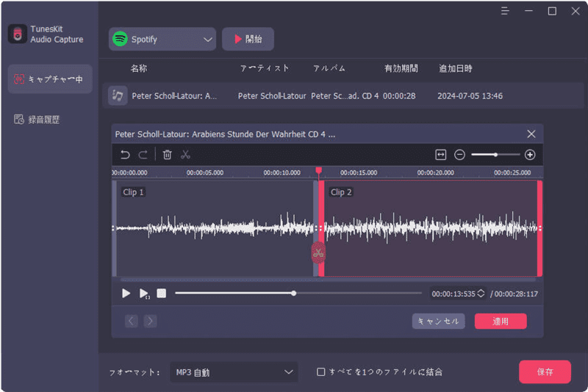This screenshot has width=588, height=392.
Task: Click the 00:00:20.000 ruler mark
Action: (435, 173)
